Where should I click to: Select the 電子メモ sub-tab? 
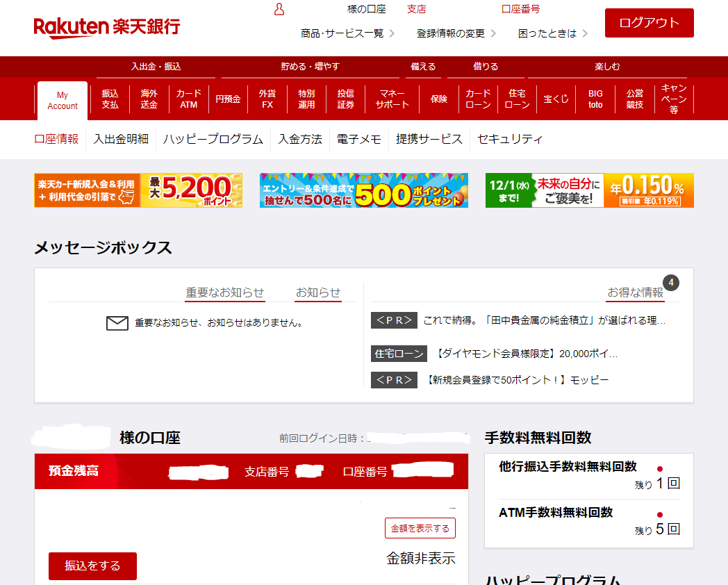coord(359,139)
